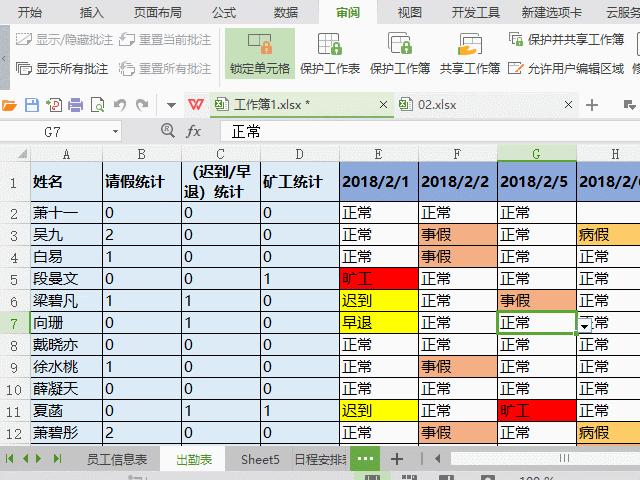Image resolution: width=640 pixels, height=480 pixels.
Task: Select column A header
Action: pos(66,154)
